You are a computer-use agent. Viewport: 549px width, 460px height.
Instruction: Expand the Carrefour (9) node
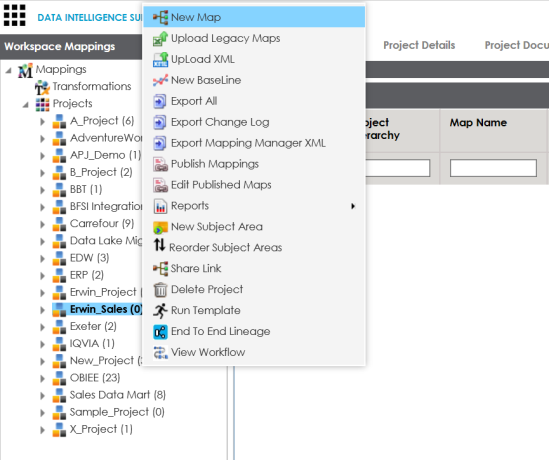pyautogui.click(x=42, y=224)
